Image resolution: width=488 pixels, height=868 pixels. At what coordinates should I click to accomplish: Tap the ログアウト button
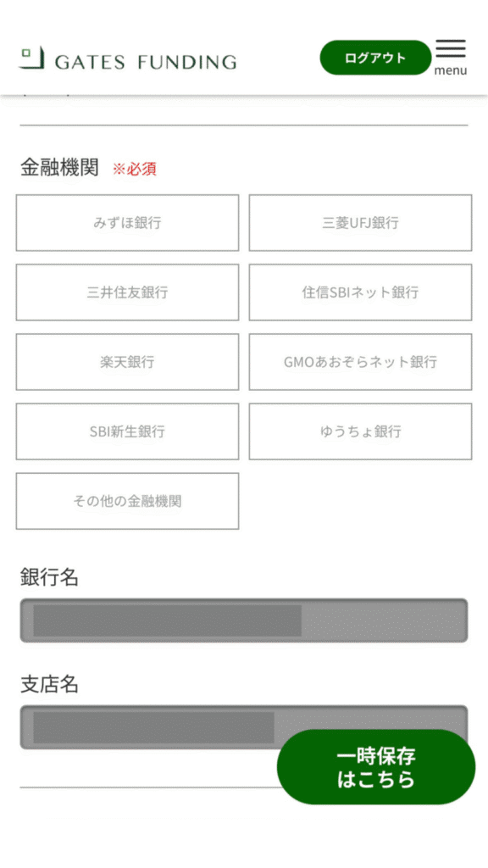coord(375,58)
